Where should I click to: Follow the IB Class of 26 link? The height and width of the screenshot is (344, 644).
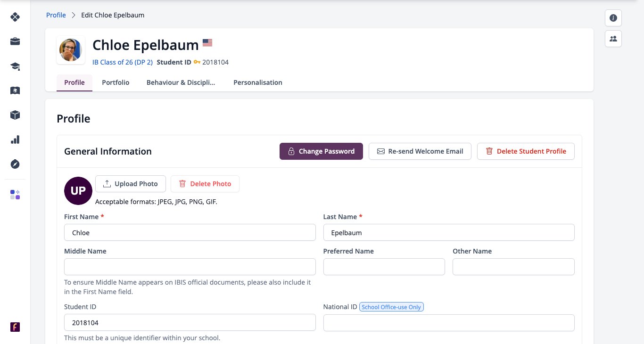tap(123, 62)
